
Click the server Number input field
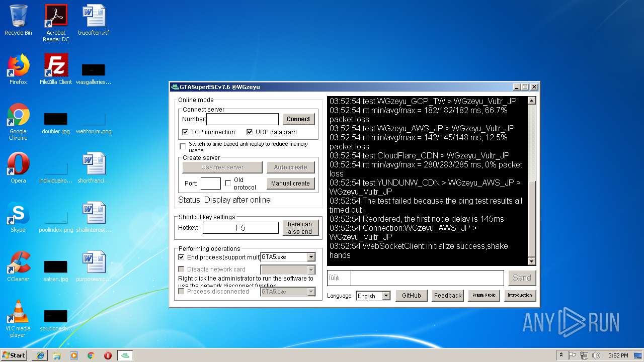point(243,119)
